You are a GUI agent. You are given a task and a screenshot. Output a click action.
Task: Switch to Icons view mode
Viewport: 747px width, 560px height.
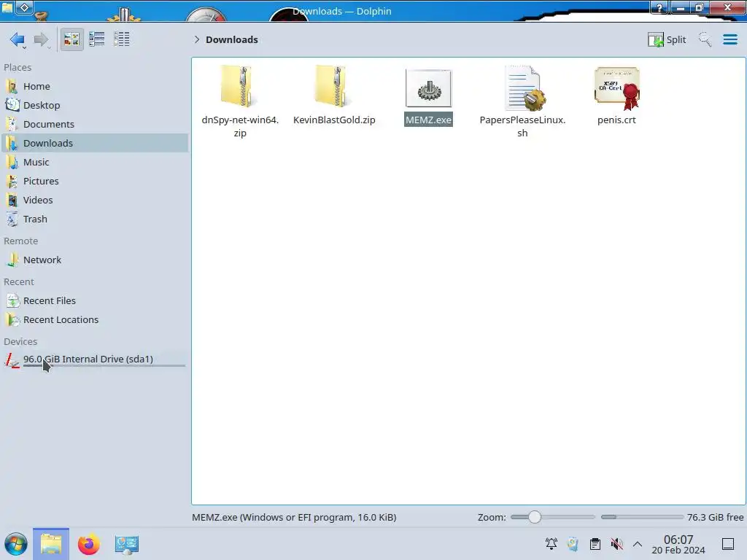pyautogui.click(x=71, y=39)
